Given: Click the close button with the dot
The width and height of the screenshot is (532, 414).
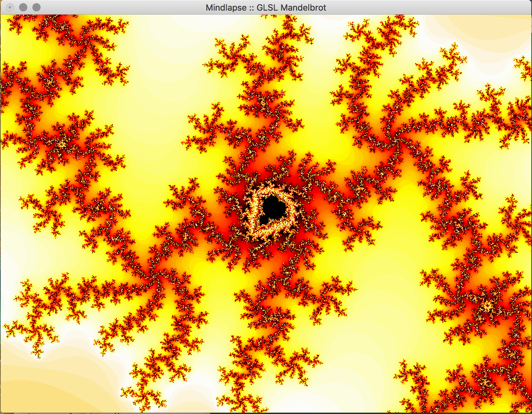Looking at the screenshot, I should coord(10,7).
